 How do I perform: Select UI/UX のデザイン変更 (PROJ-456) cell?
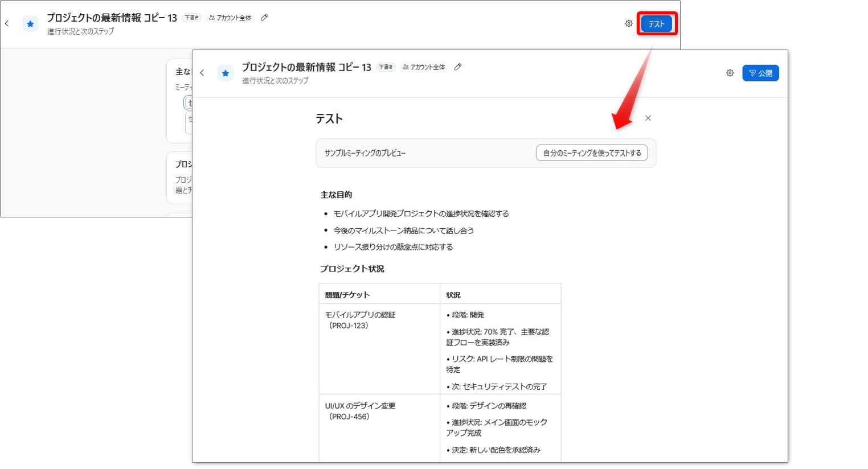click(x=379, y=428)
